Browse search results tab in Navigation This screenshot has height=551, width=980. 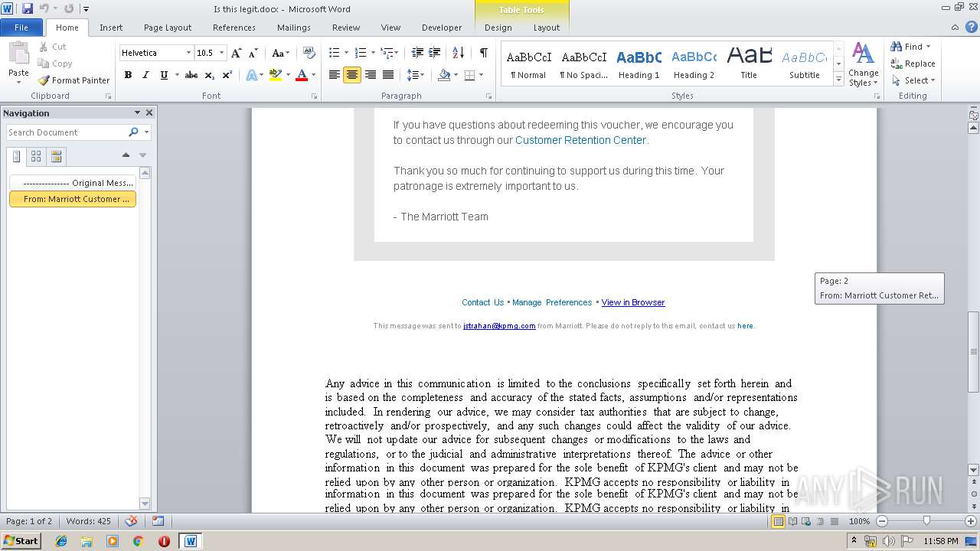pos(56,157)
